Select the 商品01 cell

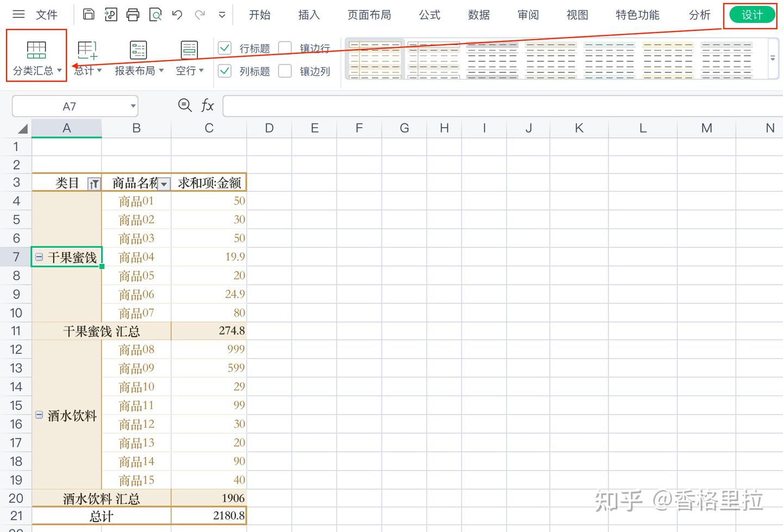coord(136,201)
